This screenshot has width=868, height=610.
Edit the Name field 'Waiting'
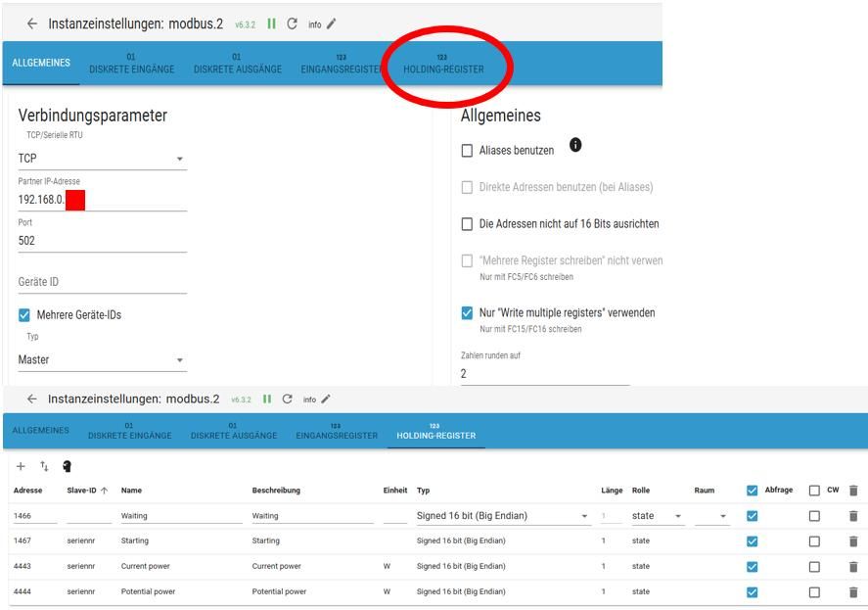pos(182,516)
